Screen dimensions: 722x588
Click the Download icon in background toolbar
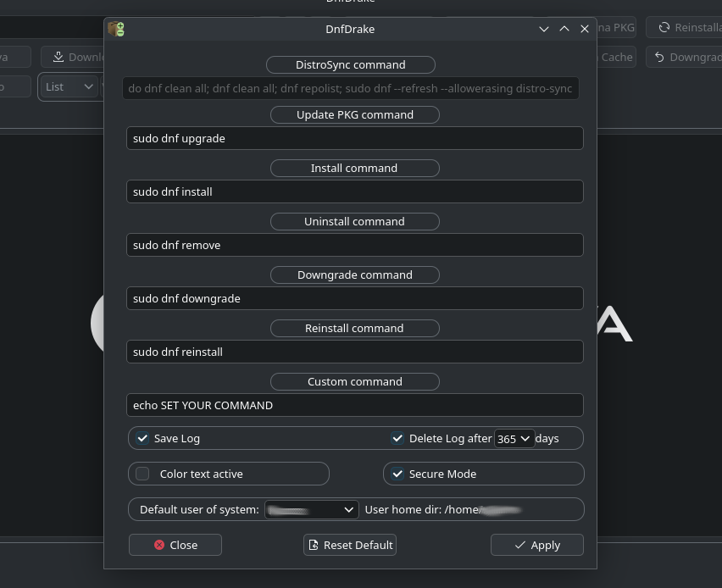[58, 57]
